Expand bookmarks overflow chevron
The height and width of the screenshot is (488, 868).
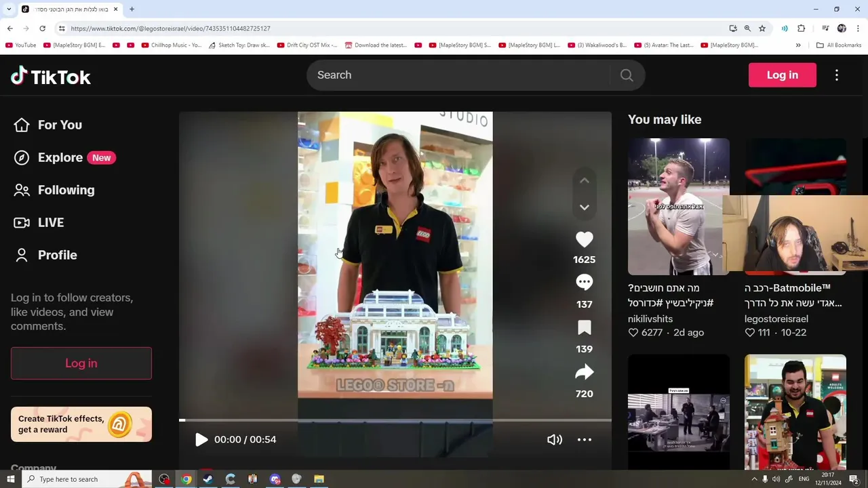click(798, 45)
